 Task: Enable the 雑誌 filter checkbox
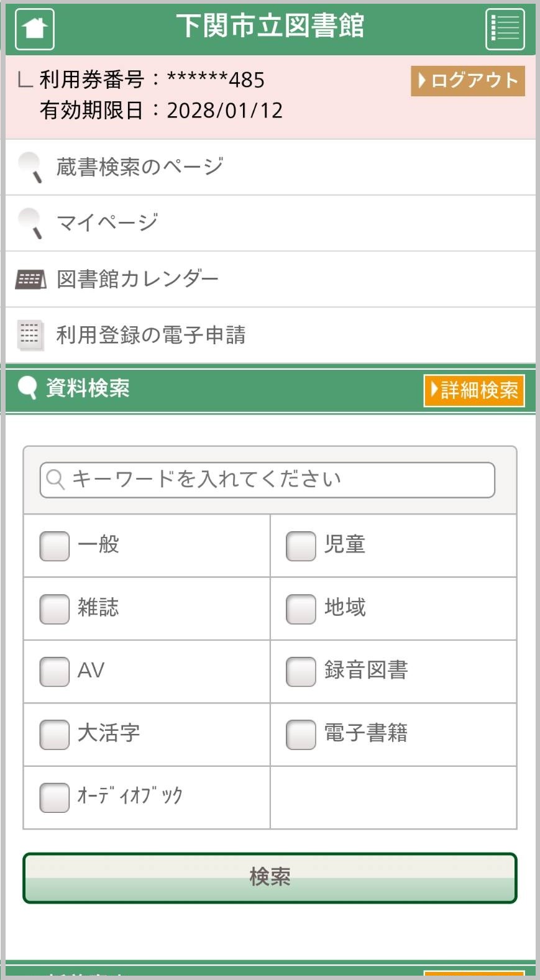(53, 609)
